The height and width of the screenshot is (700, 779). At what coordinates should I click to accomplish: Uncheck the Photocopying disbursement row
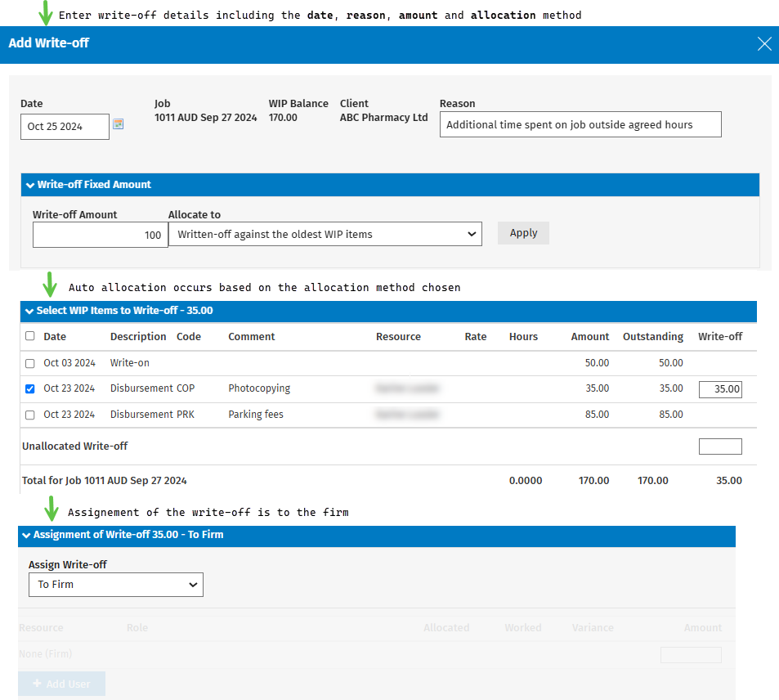click(x=29, y=388)
